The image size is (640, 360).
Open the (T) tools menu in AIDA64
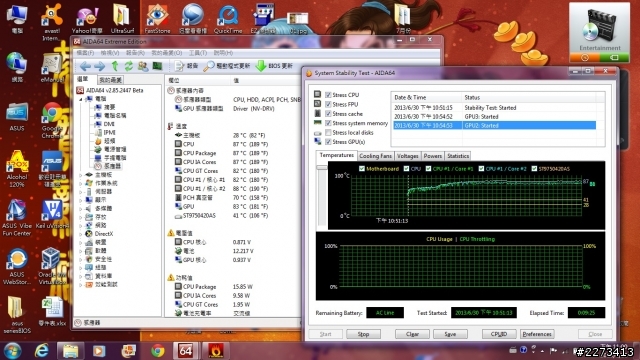tap(198, 53)
